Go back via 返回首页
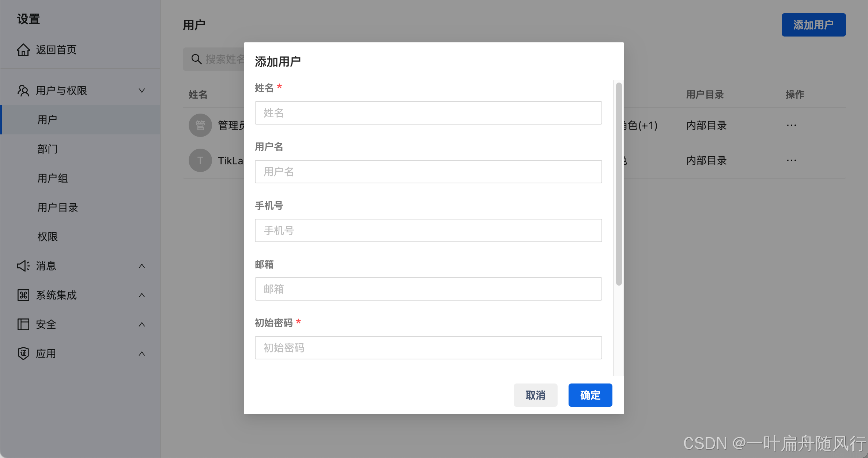This screenshot has height=458, width=868. click(x=56, y=50)
